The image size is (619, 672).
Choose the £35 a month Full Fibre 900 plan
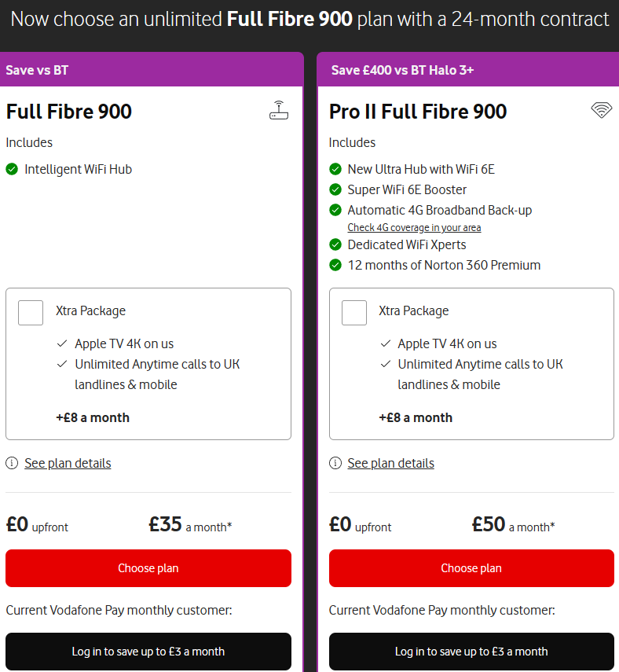tap(148, 568)
